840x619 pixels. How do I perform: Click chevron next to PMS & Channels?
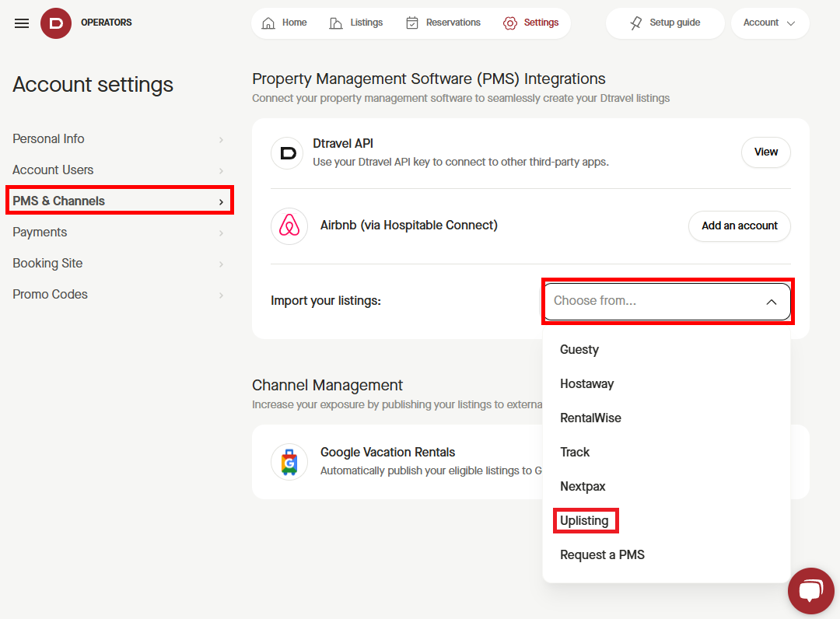point(221,202)
